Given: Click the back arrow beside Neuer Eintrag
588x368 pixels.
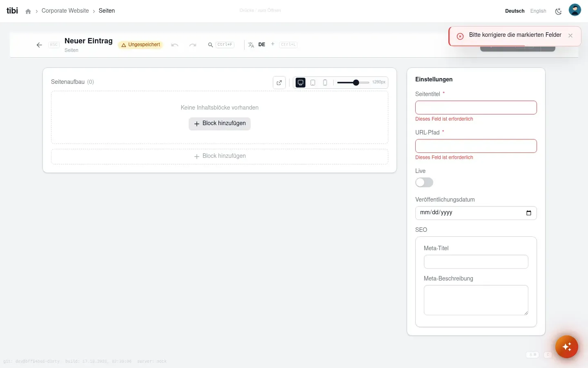Looking at the screenshot, I should coord(39,45).
